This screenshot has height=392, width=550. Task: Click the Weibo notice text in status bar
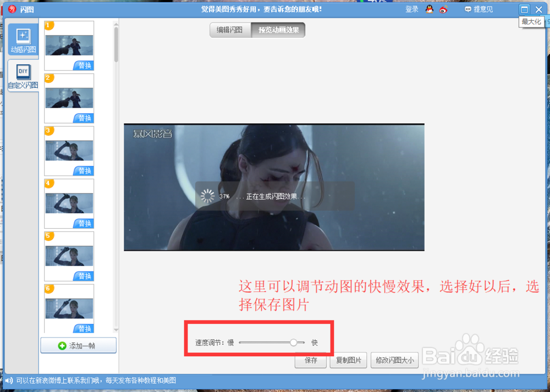pos(96,380)
